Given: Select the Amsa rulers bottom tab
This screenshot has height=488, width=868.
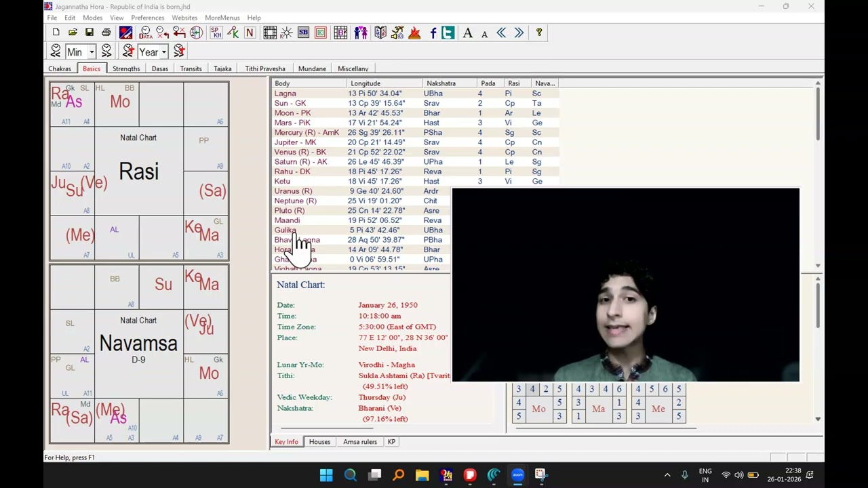Looking at the screenshot, I should pyautogui.click(x=360, y=442).
